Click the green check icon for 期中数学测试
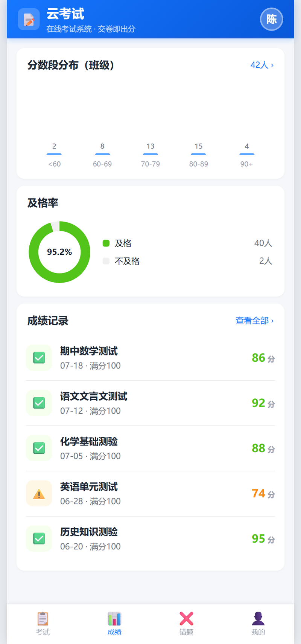 [39, 358]
